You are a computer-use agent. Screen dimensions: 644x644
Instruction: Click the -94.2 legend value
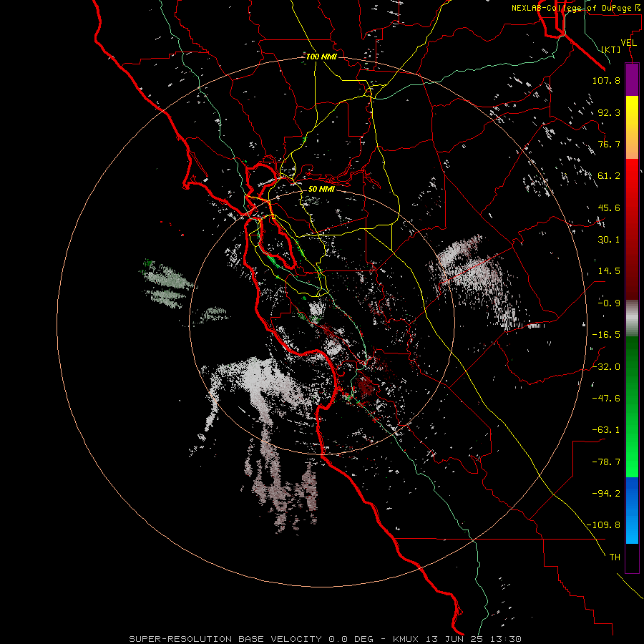606,493
